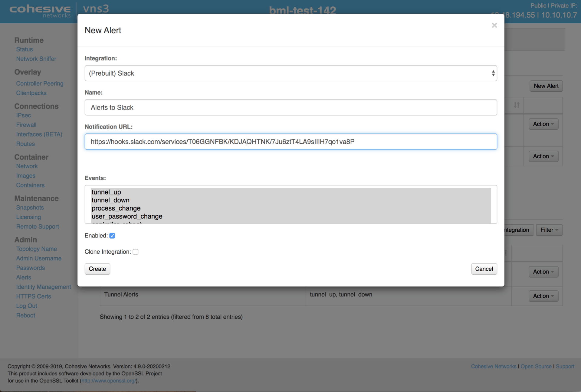Open Clientpacks page
581x392 pixels.
(31, 93)
